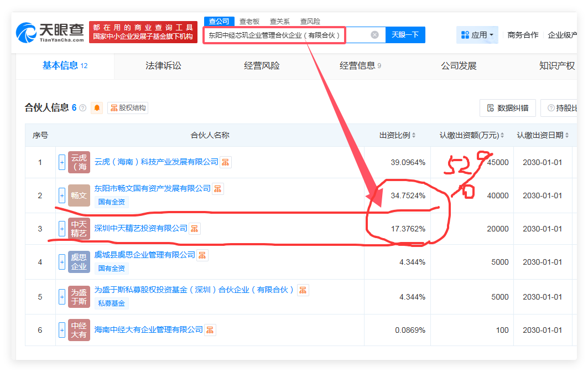
Task: Open the 经营风险 tab
Action: pyautogui.click(x=262, y=66)
